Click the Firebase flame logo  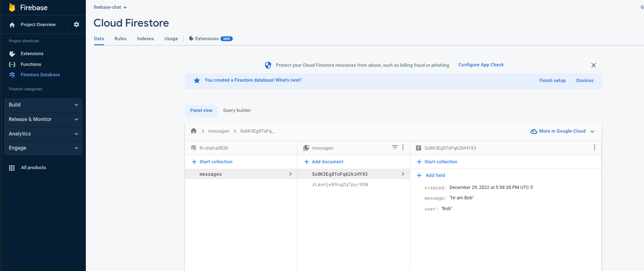pos(12,7)
